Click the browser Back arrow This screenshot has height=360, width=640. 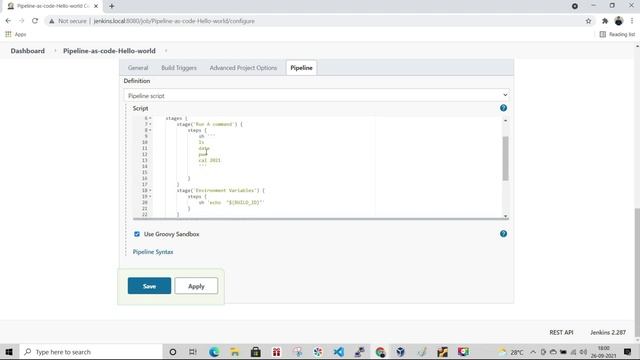tap(8, 21)
